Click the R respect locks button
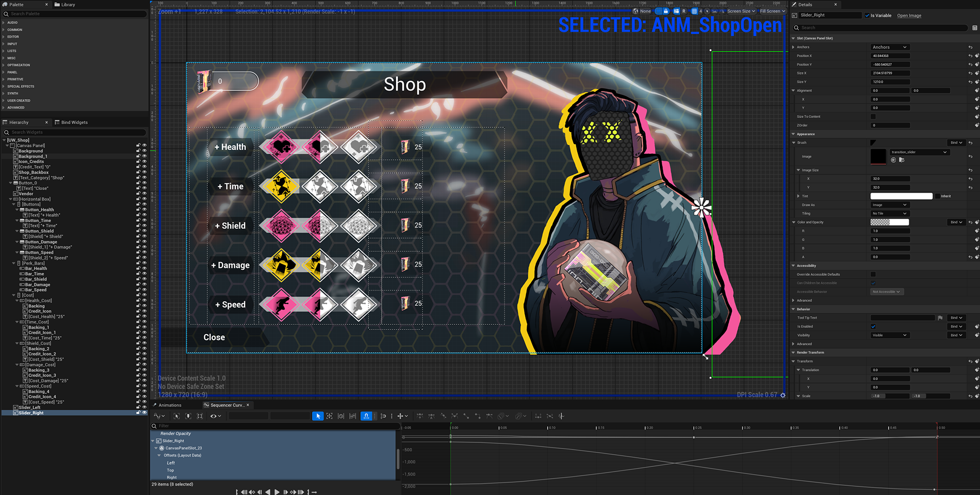 [684, 11]
